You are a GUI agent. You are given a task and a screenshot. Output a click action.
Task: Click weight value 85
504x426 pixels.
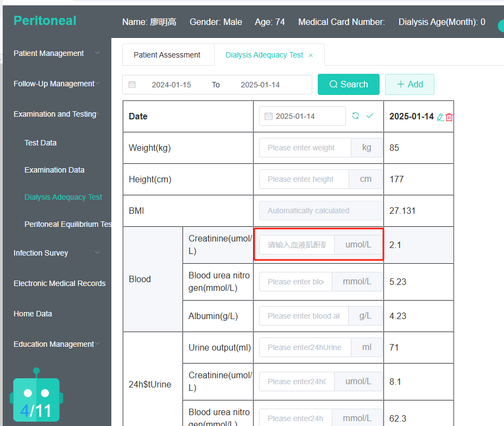pos(394,148)
